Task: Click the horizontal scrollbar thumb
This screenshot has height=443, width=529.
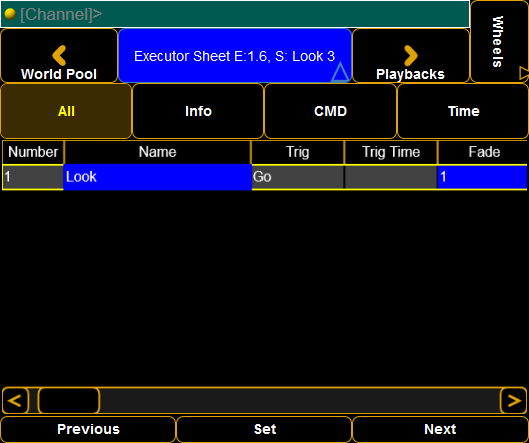Action: [x=69, y=401]
